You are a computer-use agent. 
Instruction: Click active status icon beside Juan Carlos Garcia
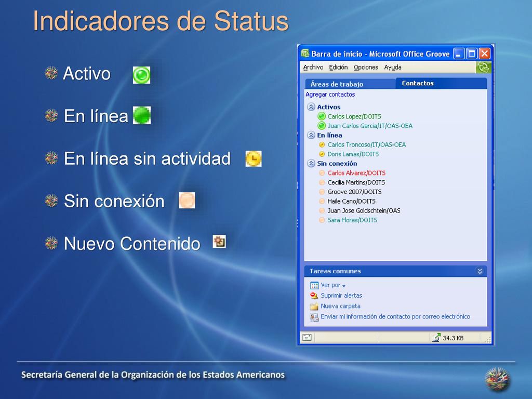click(321, 126)
